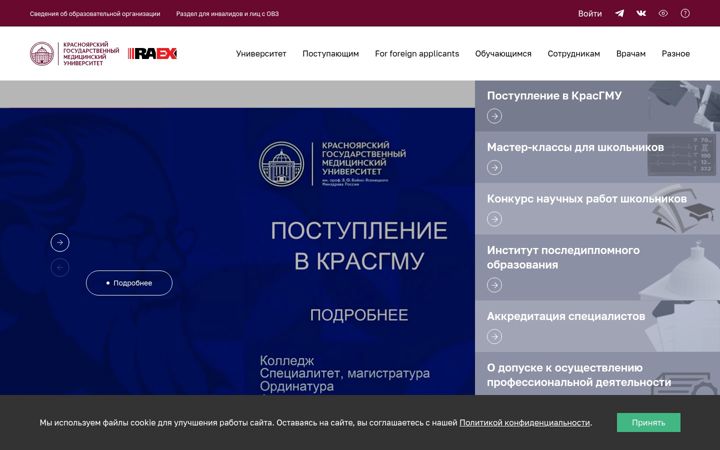Open Сведения об образовательной организации link
The height and width of the screenshot is (450, 720).
(95, 14)
